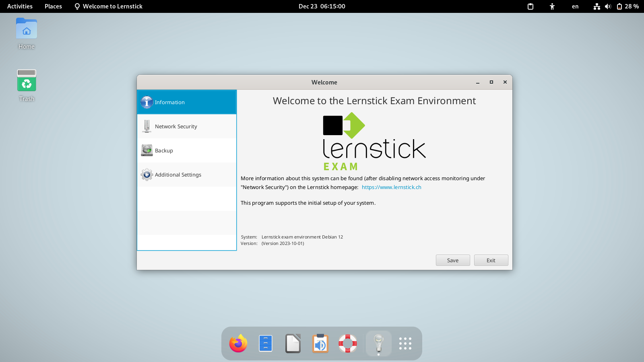Show all applications grid

point(405,343)
